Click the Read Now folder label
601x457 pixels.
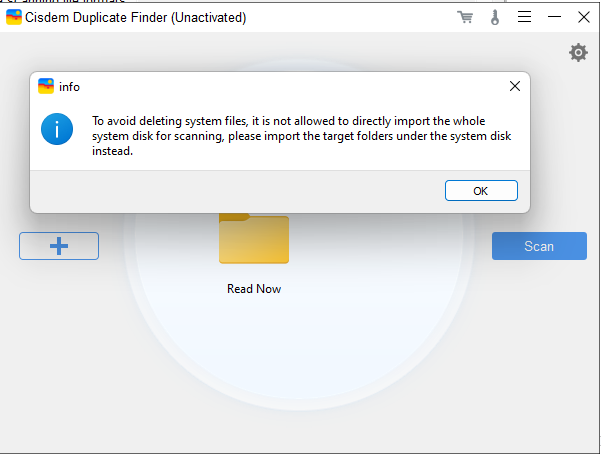254,289
